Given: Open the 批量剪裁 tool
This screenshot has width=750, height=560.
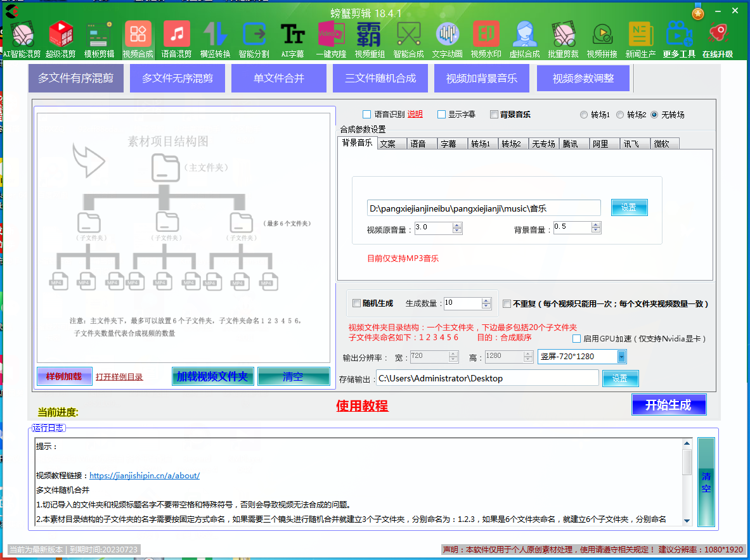Looking at the screenshot, I should point(564,40).
